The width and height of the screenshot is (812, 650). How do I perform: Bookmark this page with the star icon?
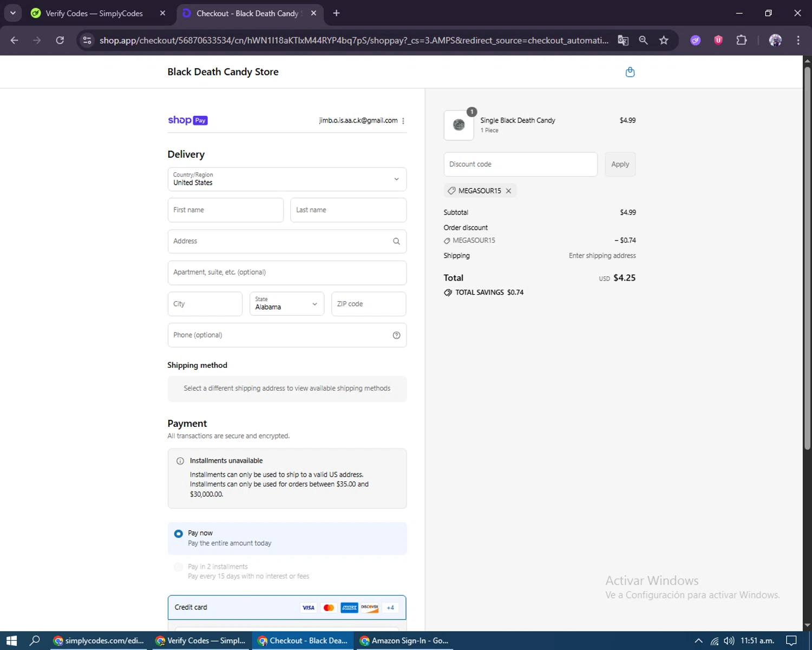click(664, 40)
